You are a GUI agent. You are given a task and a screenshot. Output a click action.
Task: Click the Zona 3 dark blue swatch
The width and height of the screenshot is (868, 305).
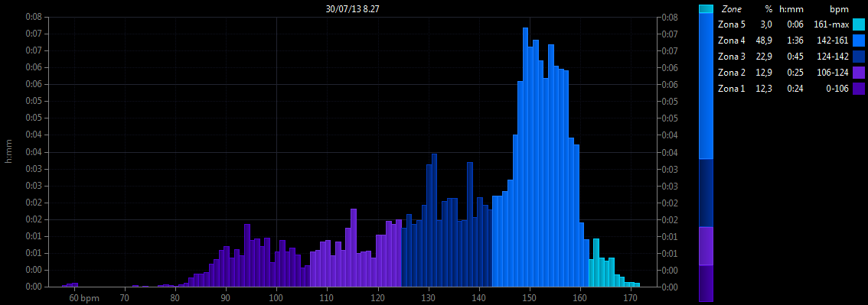pos(859,57)
